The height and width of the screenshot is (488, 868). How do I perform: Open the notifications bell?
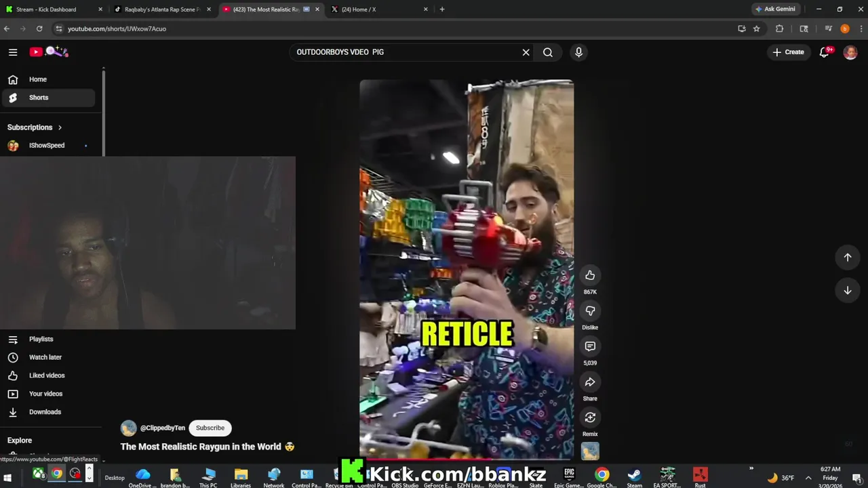(825, 52)
